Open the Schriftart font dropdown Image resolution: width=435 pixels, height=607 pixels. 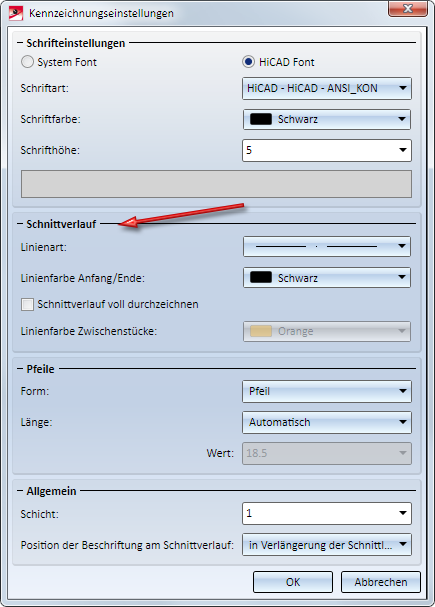[x=327, y=88]
